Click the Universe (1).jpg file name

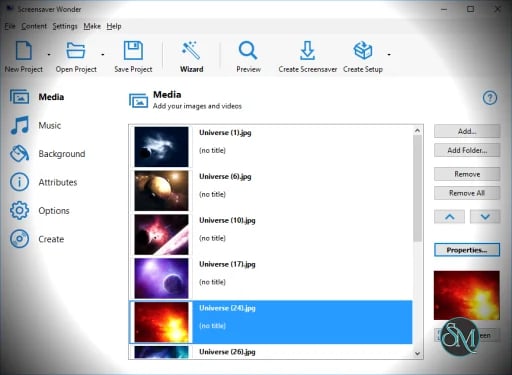coord(225,133)
